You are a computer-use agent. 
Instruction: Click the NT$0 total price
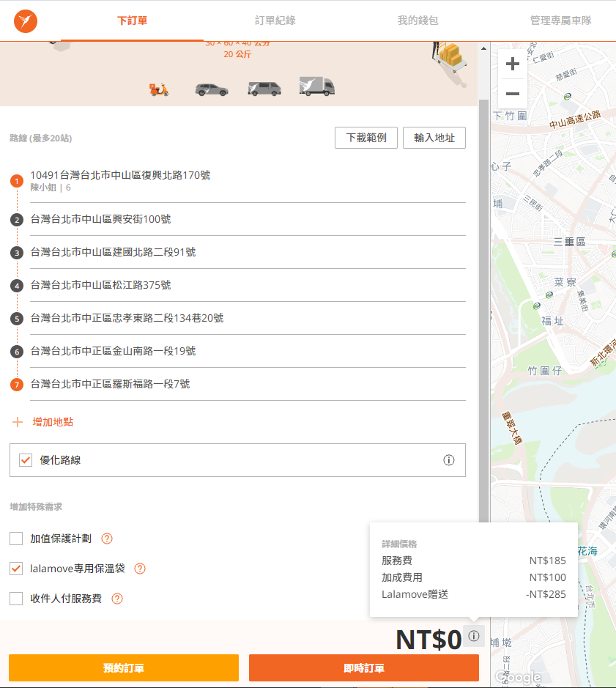pyautogui.click(x=428, y=640)
